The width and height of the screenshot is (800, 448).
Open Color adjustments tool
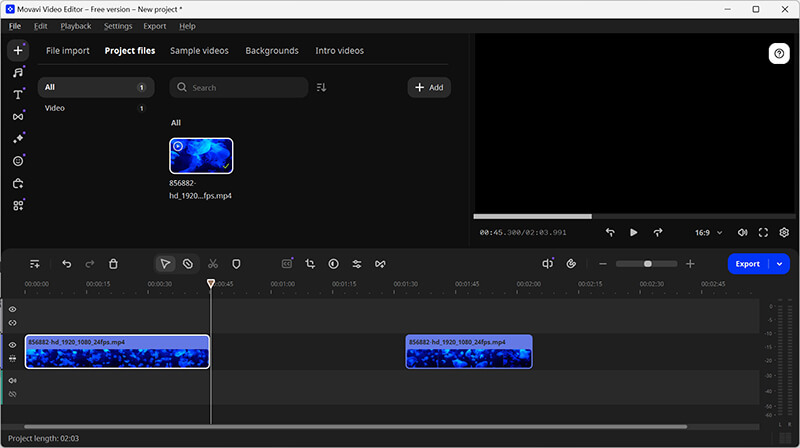(x=333, y=264)
